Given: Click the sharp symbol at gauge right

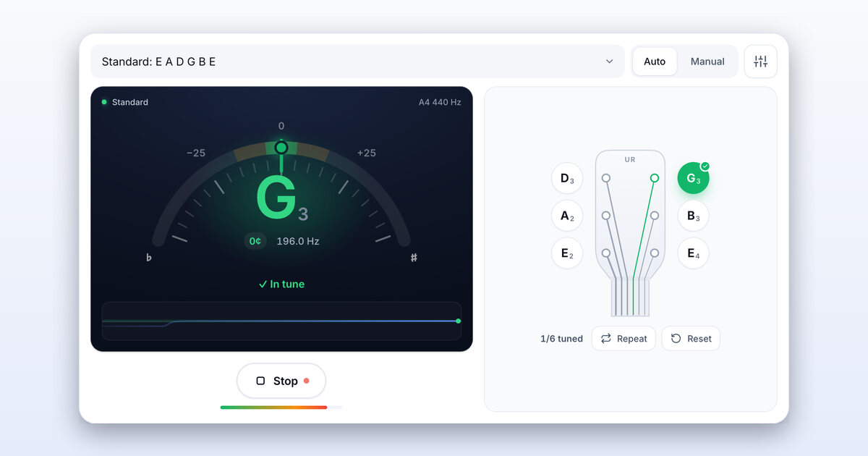Looking at the screenshot, I should point(414,258).
